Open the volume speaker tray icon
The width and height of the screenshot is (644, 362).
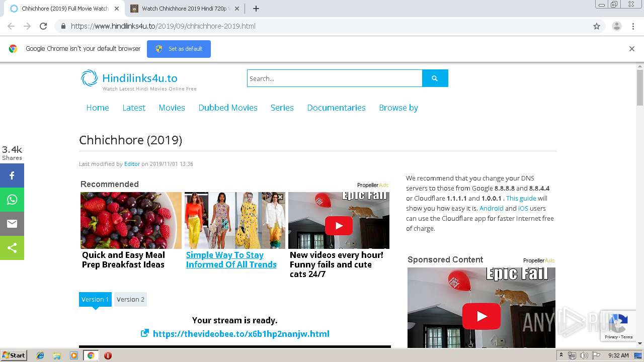pyautogui.click(x=584, y=355)
